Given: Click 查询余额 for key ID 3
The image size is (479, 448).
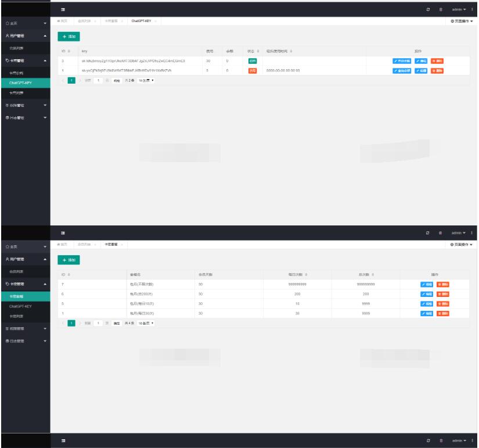Looking at the screenshot, I should pyautogui.click(x=402, y=61).
